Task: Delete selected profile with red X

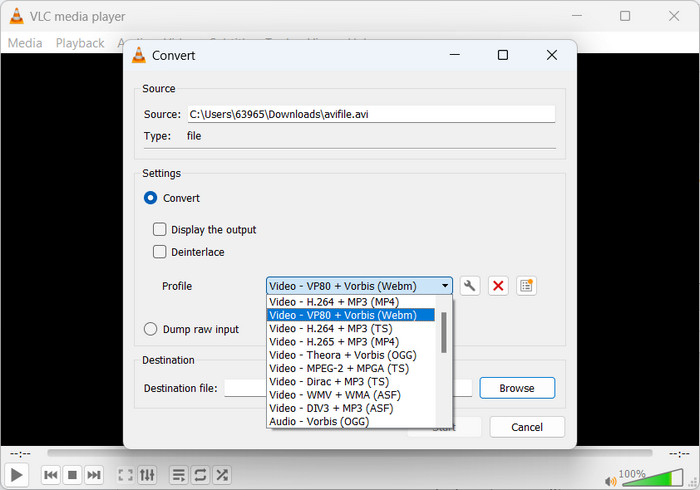Action: 498,286
